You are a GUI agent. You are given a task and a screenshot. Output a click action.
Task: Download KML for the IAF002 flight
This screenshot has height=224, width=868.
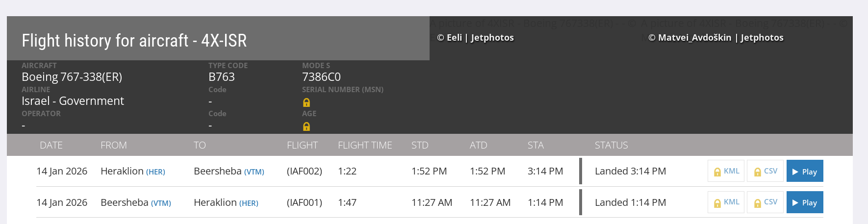tap(726, 171)
